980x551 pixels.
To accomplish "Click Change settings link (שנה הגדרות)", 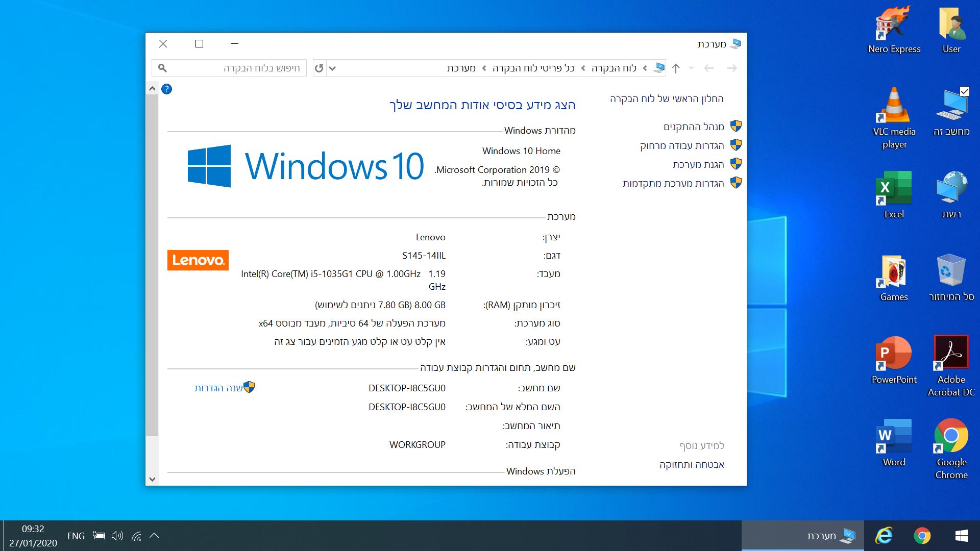I will (x=218, y=388).
